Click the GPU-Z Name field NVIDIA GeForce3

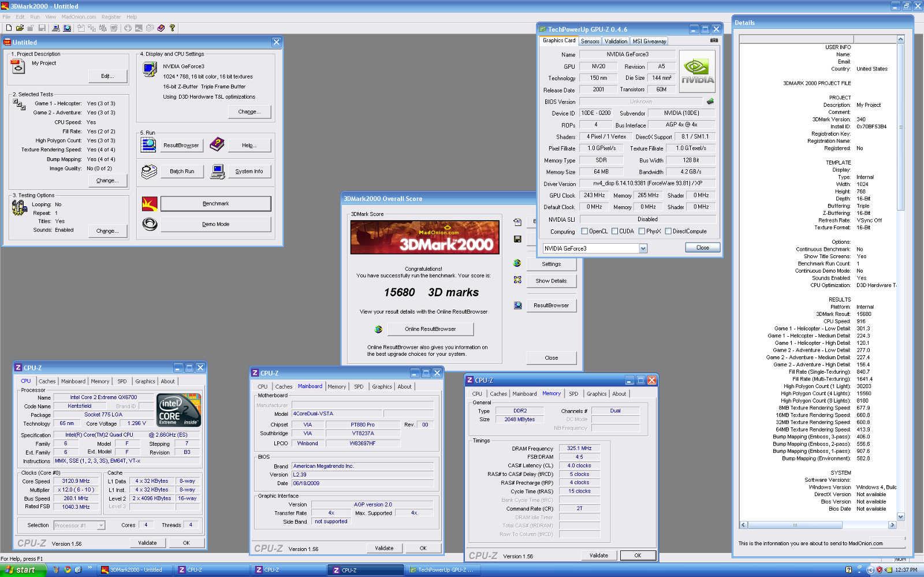coord(627,54)
